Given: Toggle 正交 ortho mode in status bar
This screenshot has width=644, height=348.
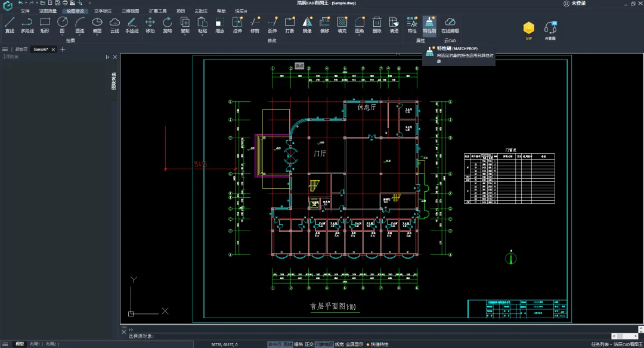Looking at the screenshot, I should (309, 344).
